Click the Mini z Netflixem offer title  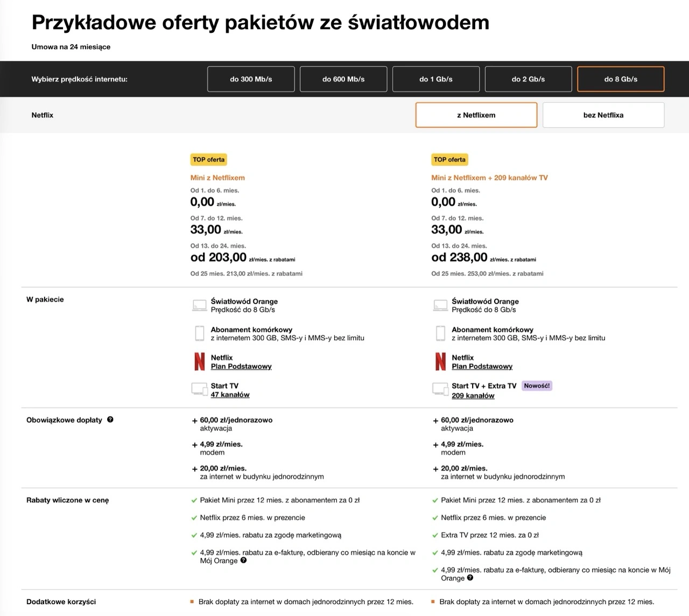coord(217,178)
